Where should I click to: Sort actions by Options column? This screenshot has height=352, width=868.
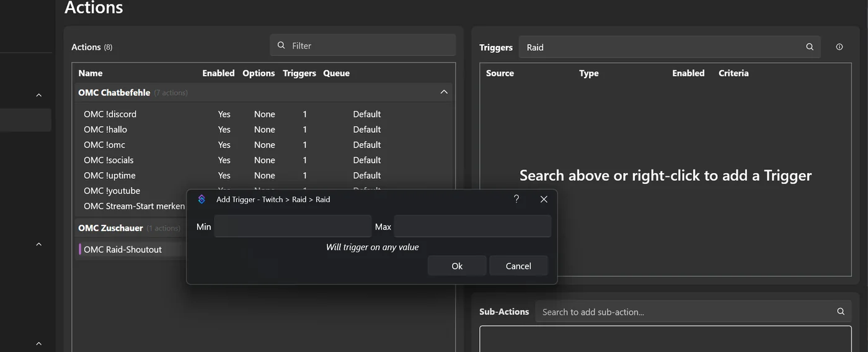(x=259, y=73)
